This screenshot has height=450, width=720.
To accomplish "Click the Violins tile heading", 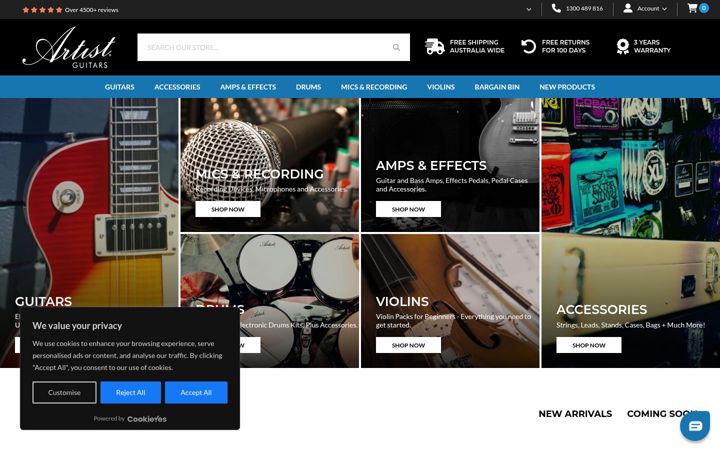I will coord(402,301).
